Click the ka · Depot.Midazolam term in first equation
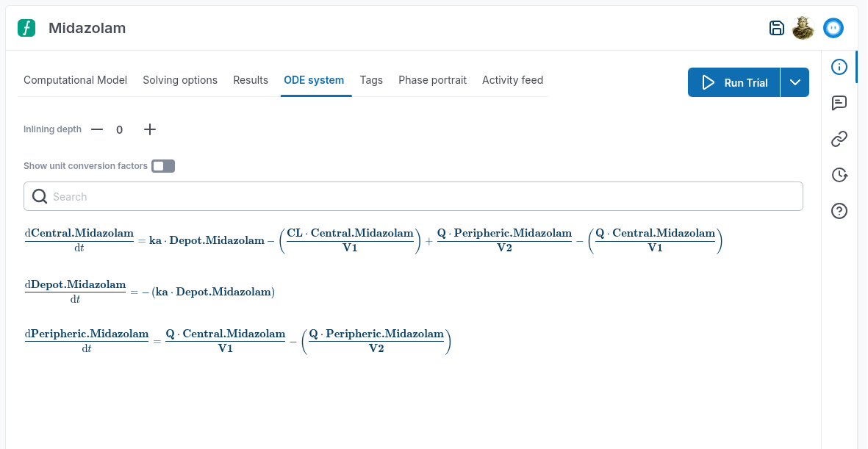Viewport: 868px width, 449px height. (207, 240)
